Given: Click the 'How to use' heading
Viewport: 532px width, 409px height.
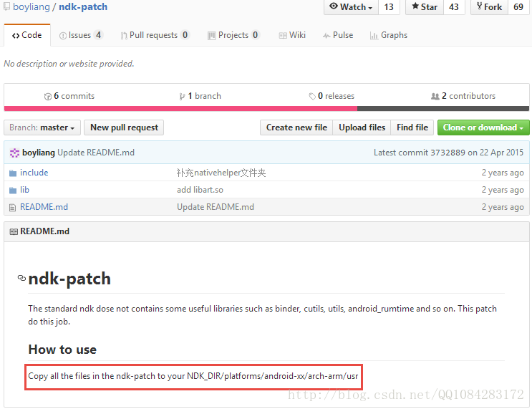Looking at the screenshot, I should (62, 350).
